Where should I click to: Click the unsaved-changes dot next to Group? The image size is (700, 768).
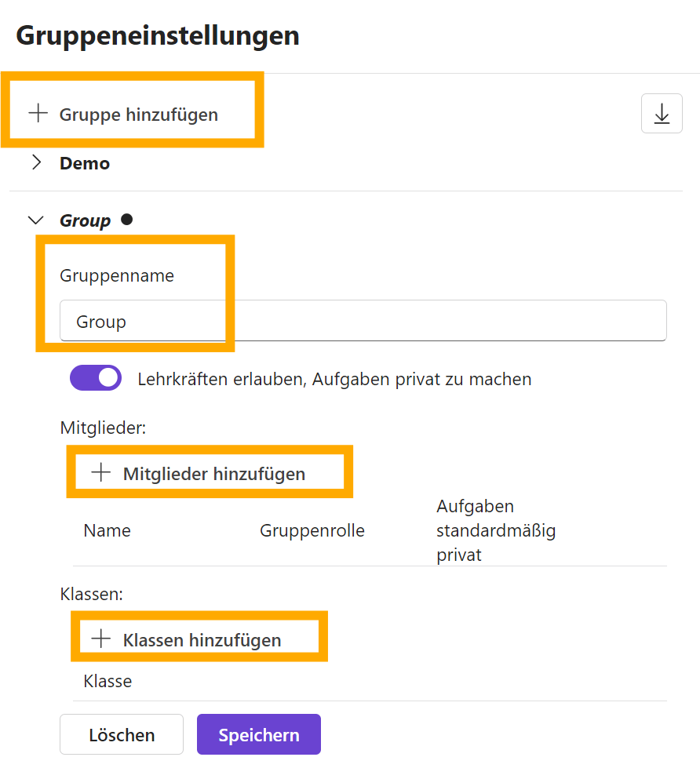point(127,220)
